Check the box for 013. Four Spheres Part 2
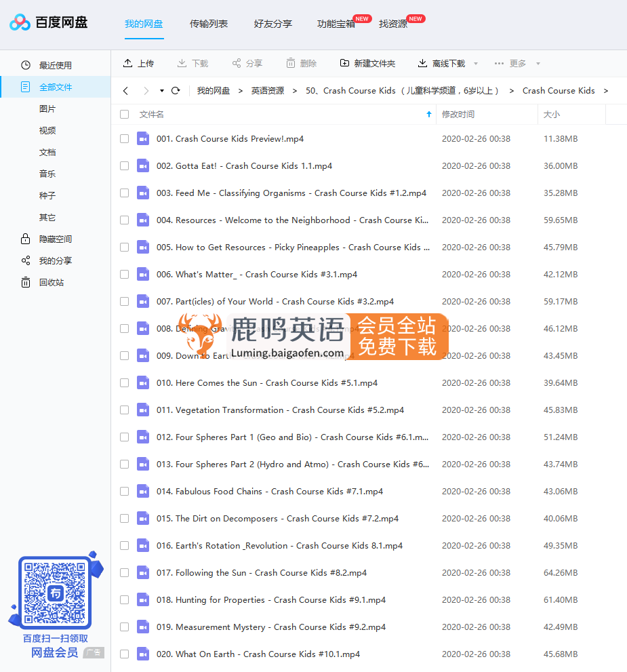This screenshot has width=627, height=672. pyautogui.click(x=124, y=464)
